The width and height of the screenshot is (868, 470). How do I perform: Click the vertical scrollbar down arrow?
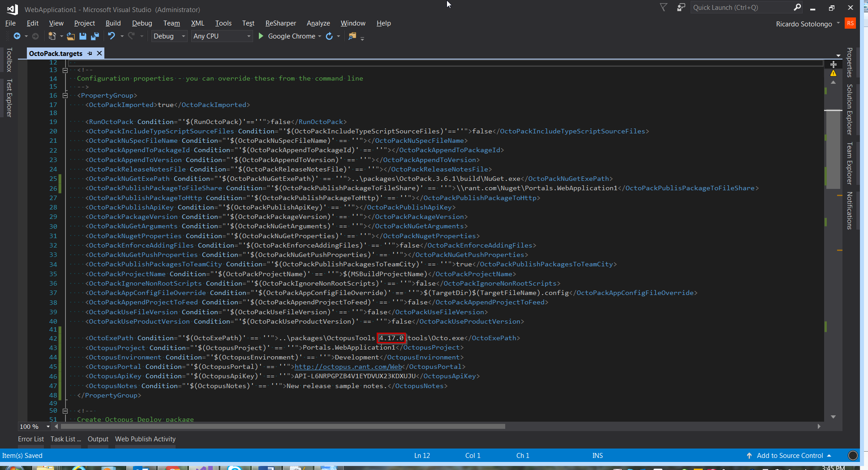[834, 417]
